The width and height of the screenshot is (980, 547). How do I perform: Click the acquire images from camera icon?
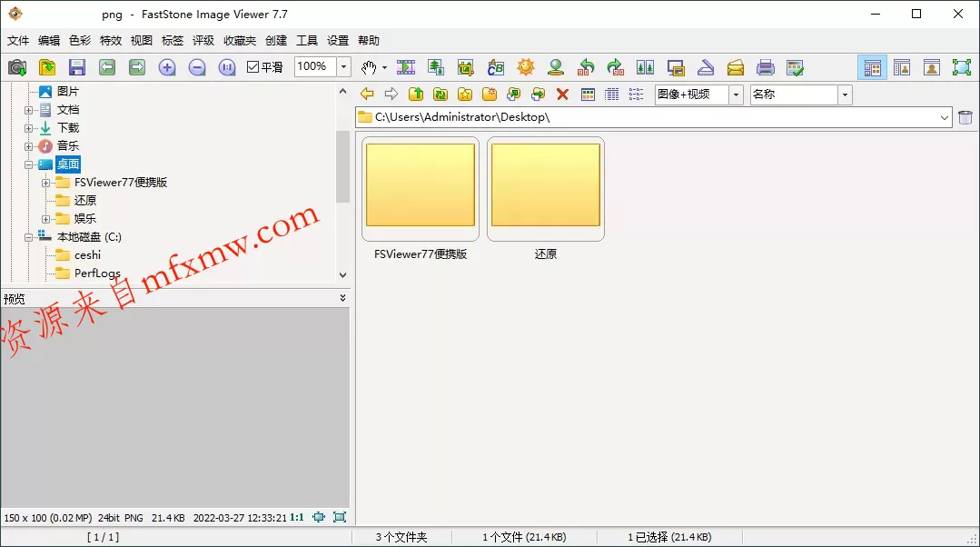(x=17, y=67)
